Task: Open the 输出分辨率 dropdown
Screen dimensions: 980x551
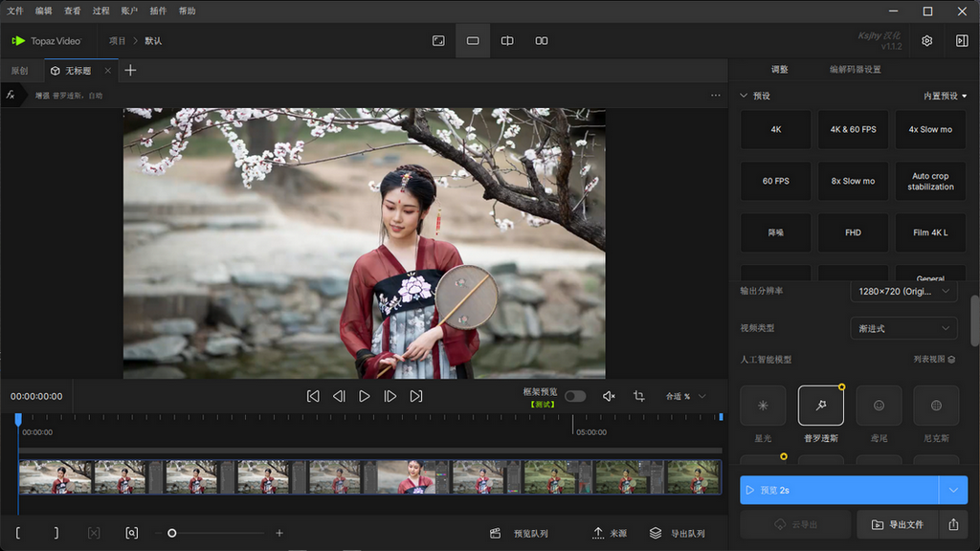Action: (903, 291)
